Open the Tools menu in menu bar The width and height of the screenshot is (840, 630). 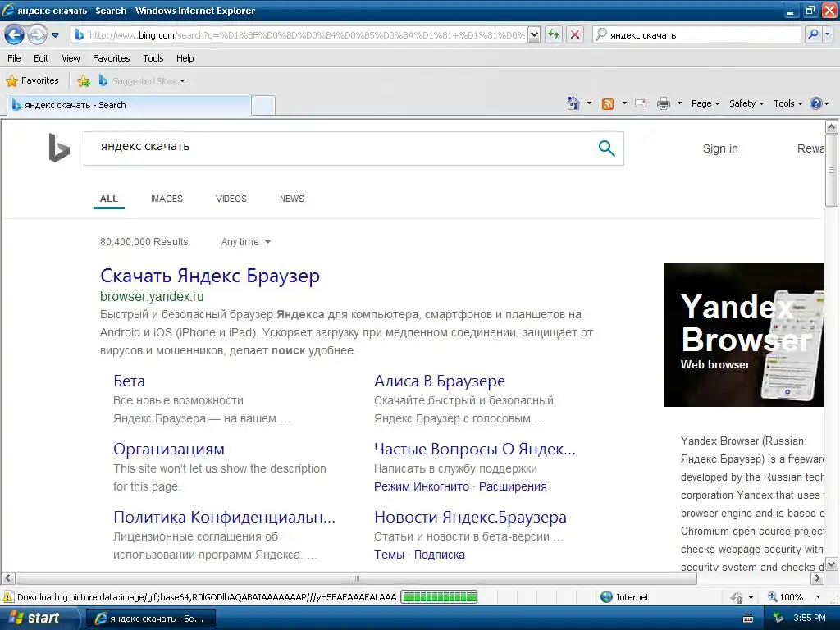[x=153, y=58]
